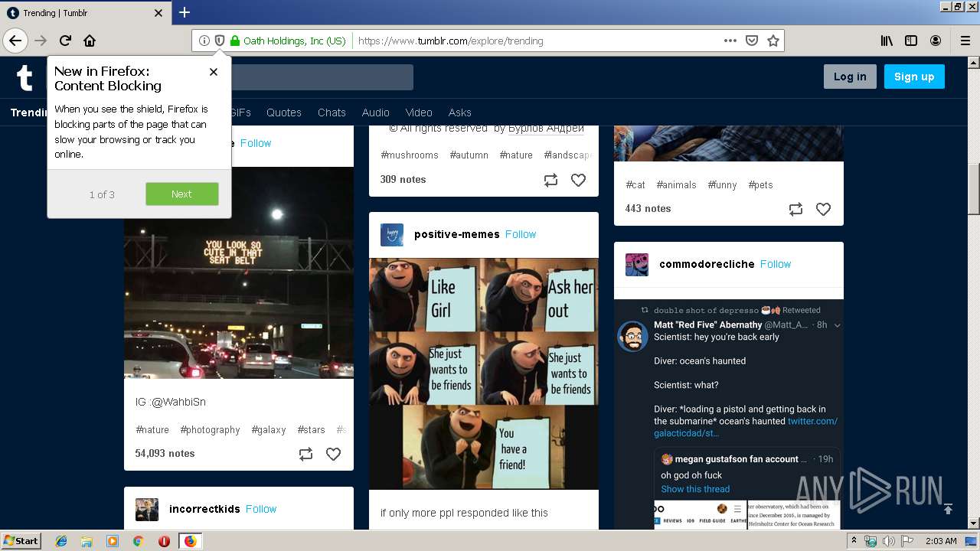
Task: Click Show this thread link
Action: (695, 489)
